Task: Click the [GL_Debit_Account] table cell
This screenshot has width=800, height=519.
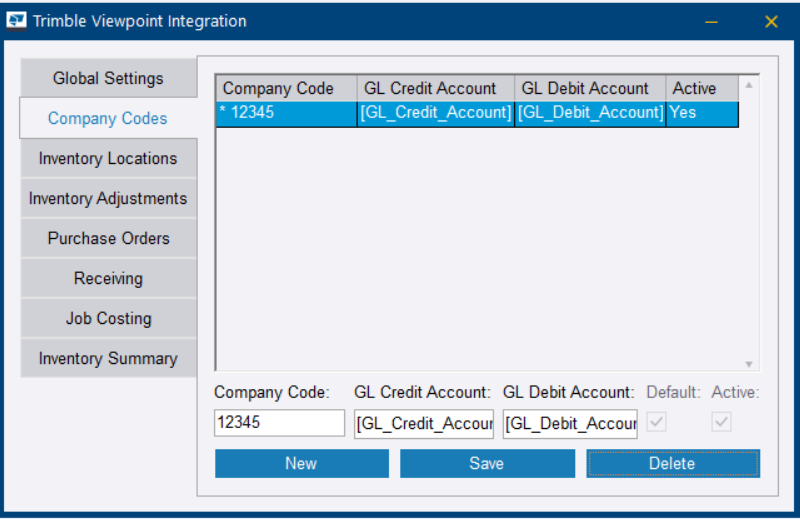Action: click(x=590, y=113)
